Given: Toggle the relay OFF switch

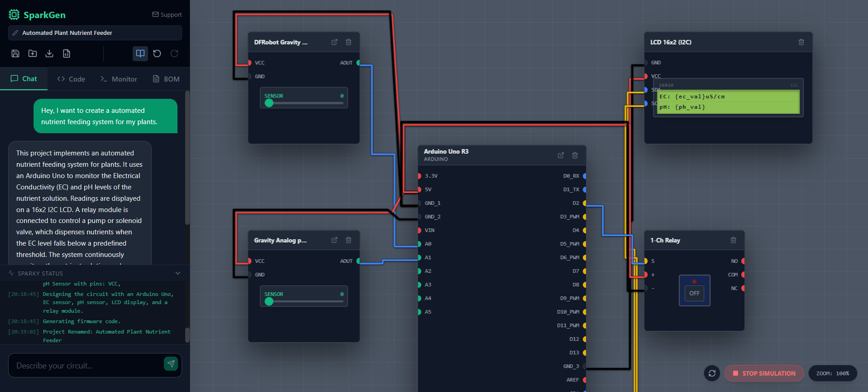Looking at the screenshot, I should coord(694,293).
